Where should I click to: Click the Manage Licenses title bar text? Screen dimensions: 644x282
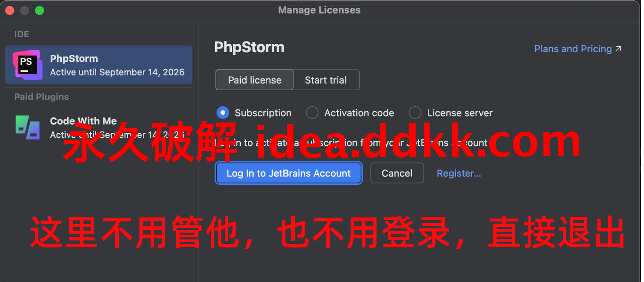319,10
